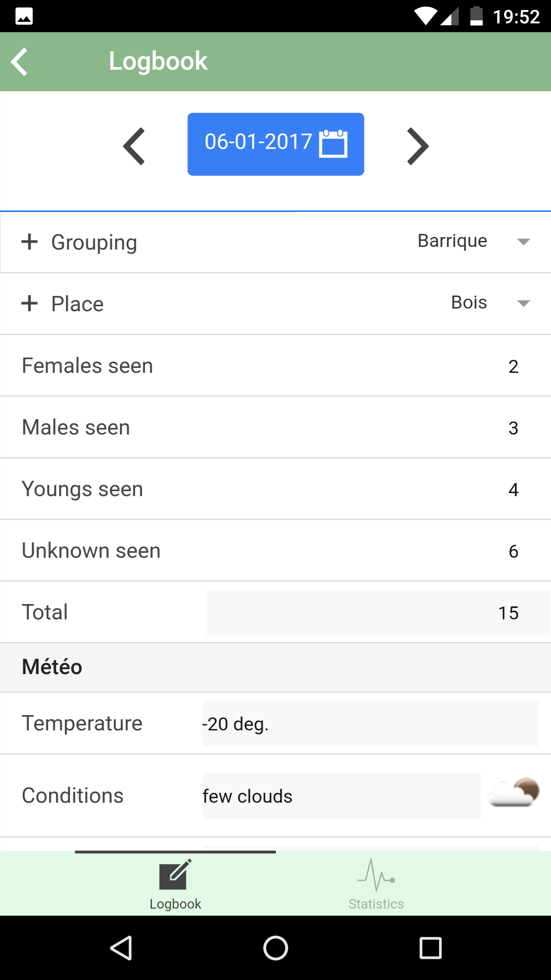Screen dimensions: 551x980
Task: Open the Statistics pulse icon
Action: 376,875
